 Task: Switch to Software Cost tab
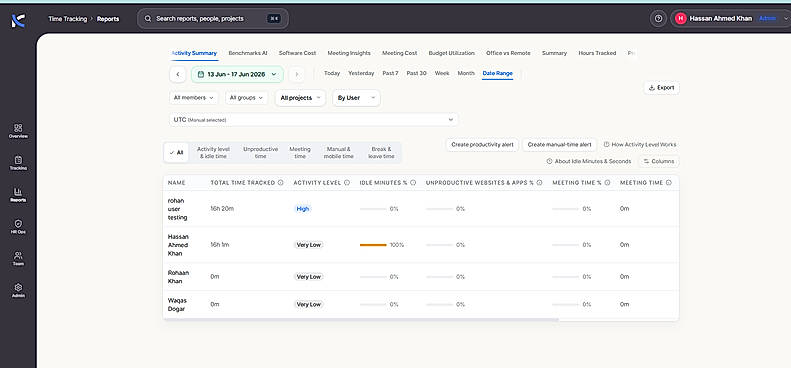(x=297, y=53)
